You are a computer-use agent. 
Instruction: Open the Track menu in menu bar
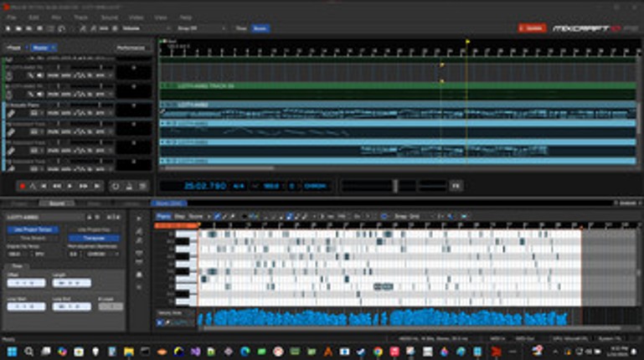(80, 17)
